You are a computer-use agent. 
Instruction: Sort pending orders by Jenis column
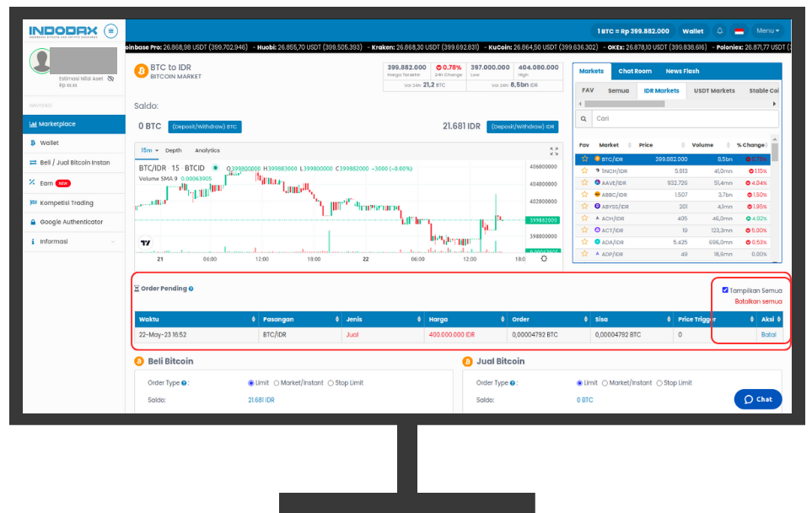pos(383,319)
